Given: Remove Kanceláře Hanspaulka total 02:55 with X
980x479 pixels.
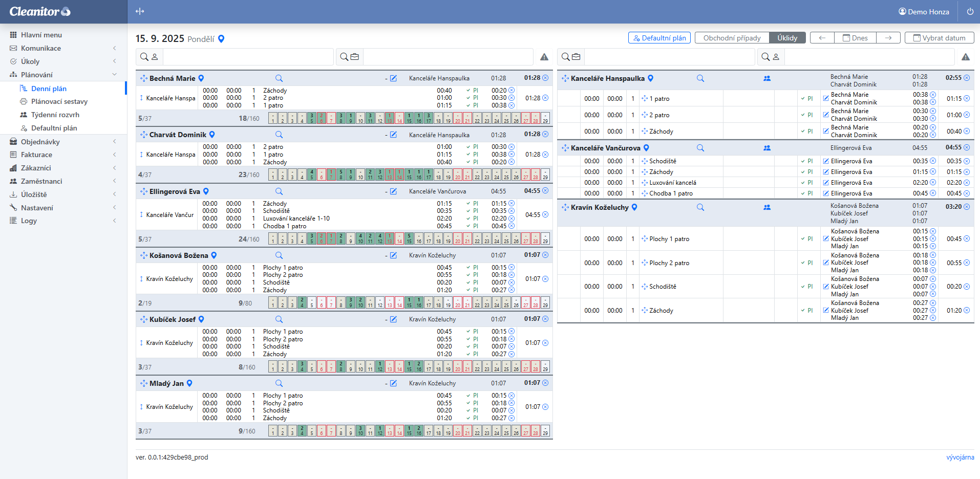Looking at the screenshot, I should point(967,78).
